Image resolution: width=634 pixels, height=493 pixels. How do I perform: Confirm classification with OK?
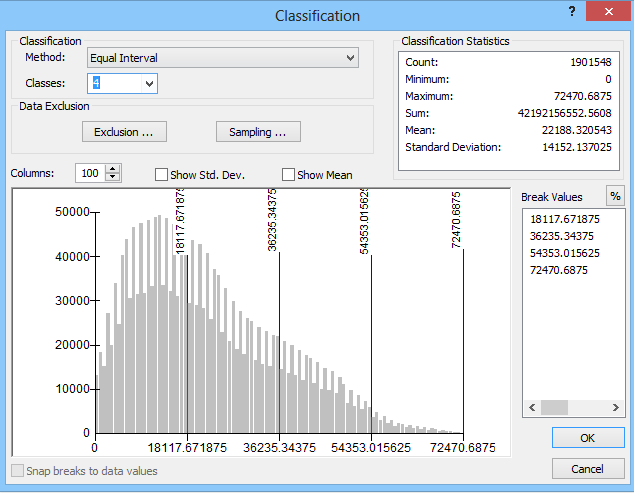coord(587,438)
